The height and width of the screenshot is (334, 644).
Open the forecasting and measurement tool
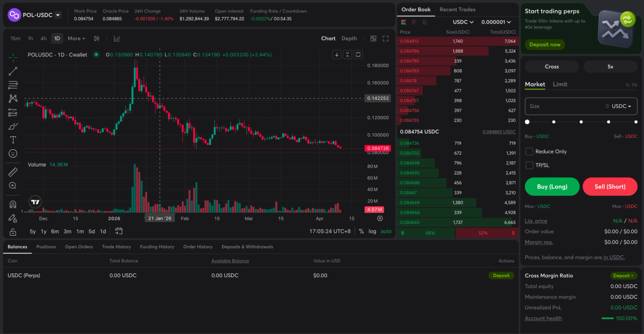13,113
